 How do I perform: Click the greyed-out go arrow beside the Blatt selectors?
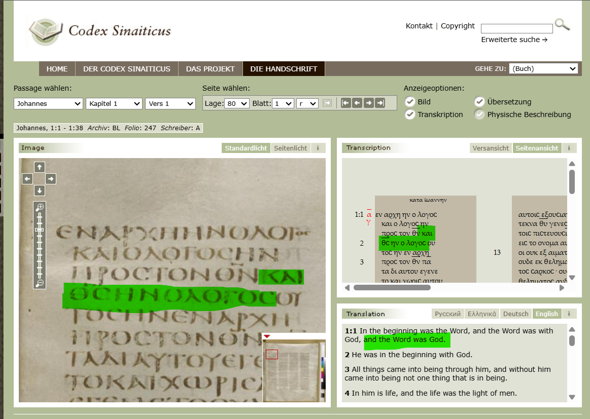327,103
